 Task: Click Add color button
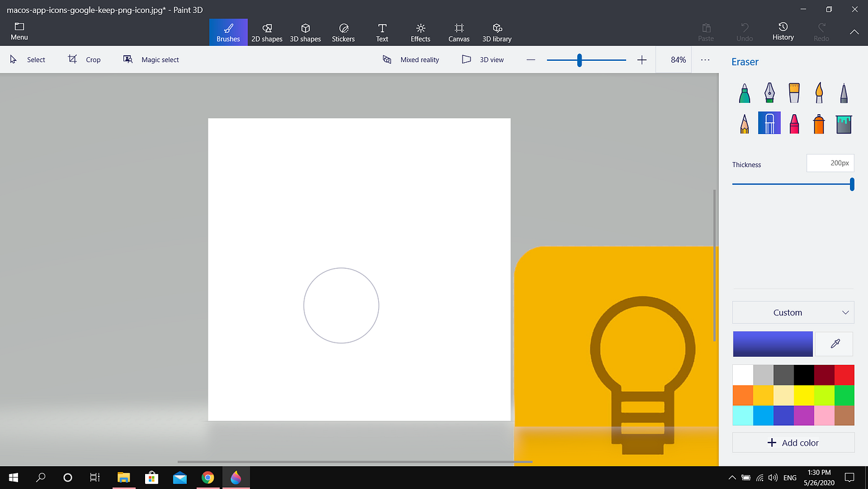point(793,442)
